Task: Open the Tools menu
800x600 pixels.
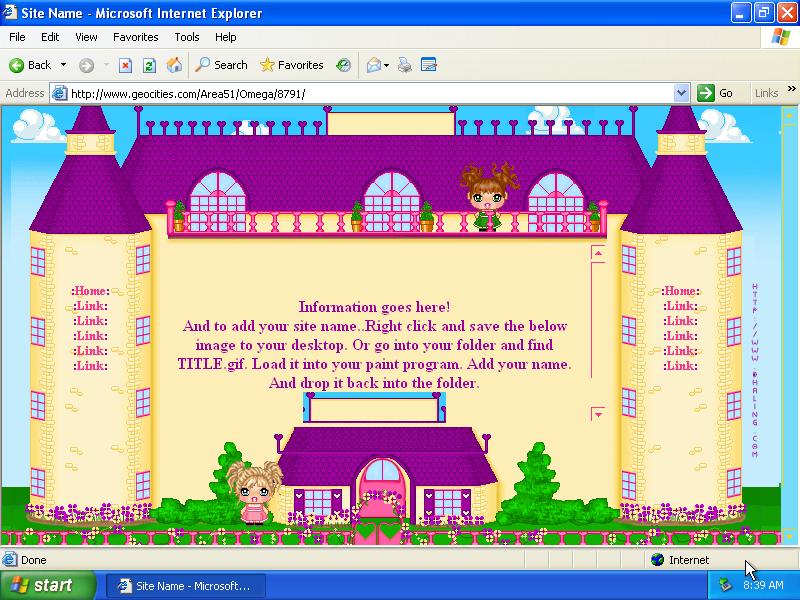Action: pyautogui.click(x=187, y=37)
